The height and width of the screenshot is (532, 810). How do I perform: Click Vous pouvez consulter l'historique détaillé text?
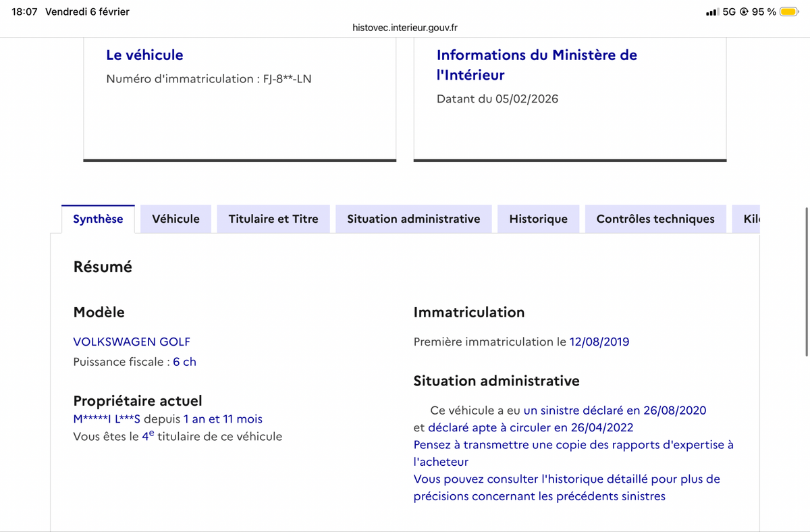pyautogui.click(x=566, y=487)
